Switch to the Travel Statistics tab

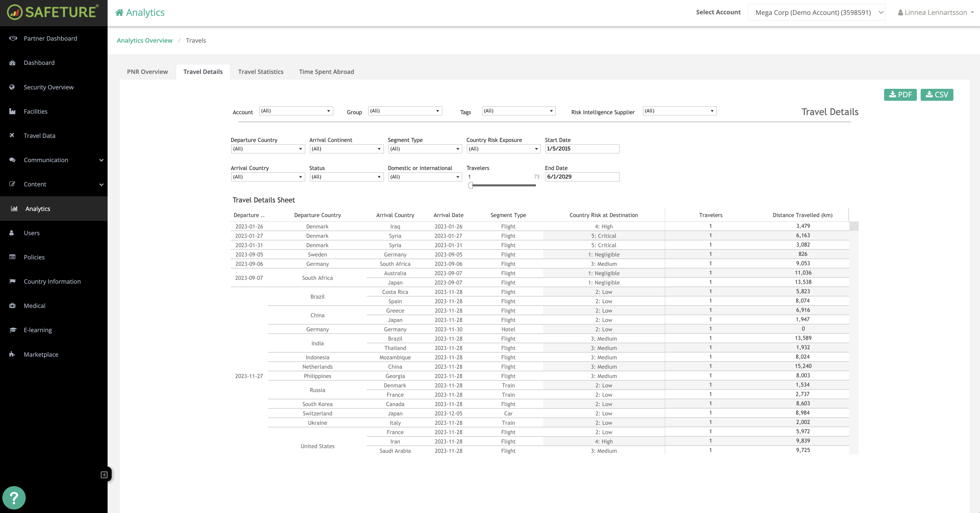(x=260, y=72)
